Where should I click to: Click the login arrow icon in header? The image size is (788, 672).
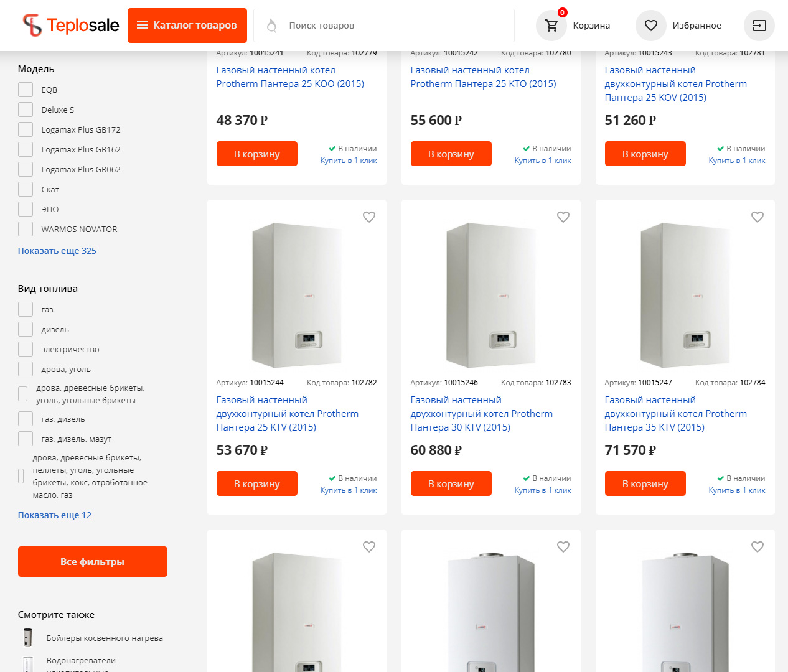[x=759, y=26]
